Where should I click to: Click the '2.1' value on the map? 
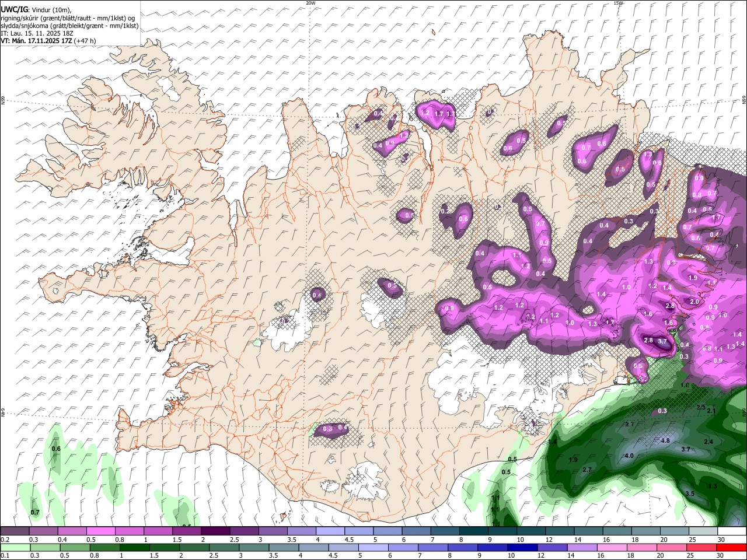711,411
